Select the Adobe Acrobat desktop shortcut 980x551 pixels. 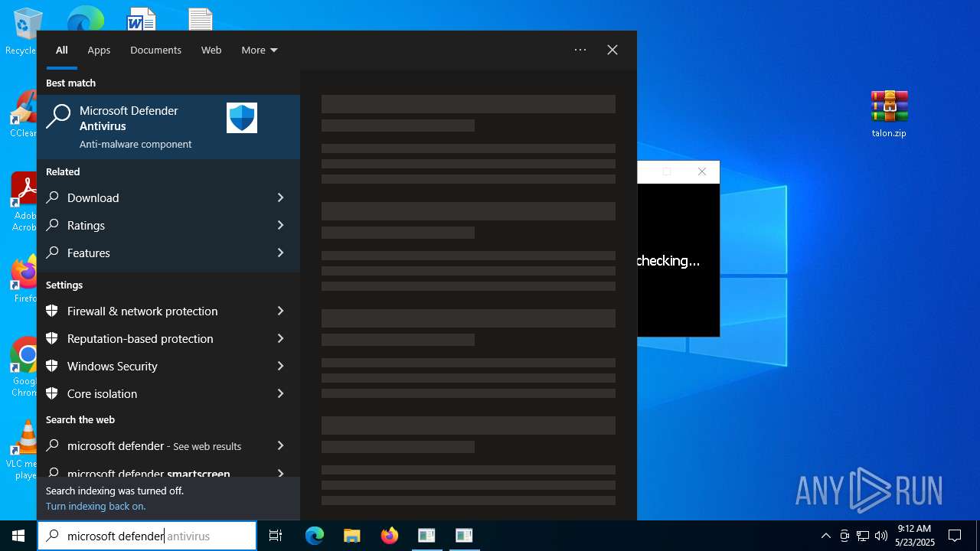(23, 201)
